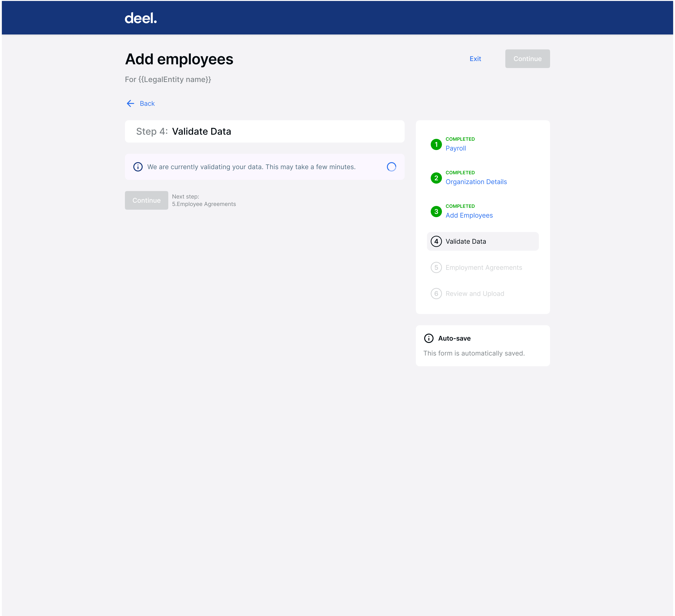675x616 pixels.
Task: Click the top-right Continue button
Action: 527,58
